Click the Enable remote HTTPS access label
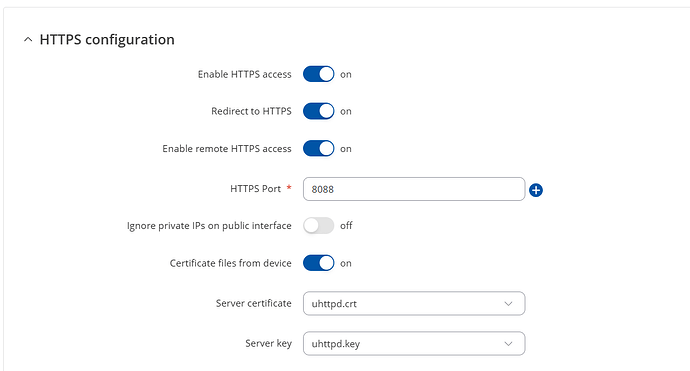The height and width of the screenshot is (371, 690). pos(227,149)
